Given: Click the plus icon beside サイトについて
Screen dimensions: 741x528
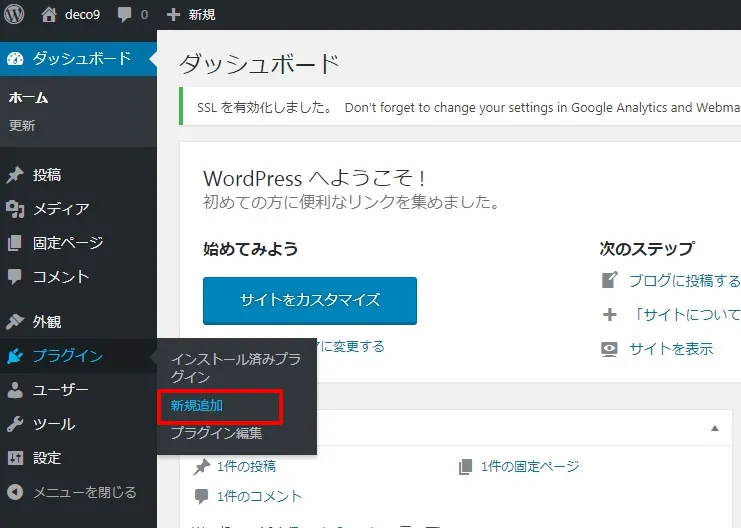Looking at the screenshot, I should (610, 314).
